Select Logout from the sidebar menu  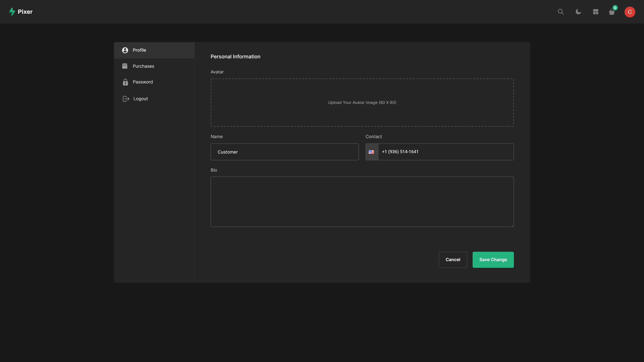pos(140,99)
